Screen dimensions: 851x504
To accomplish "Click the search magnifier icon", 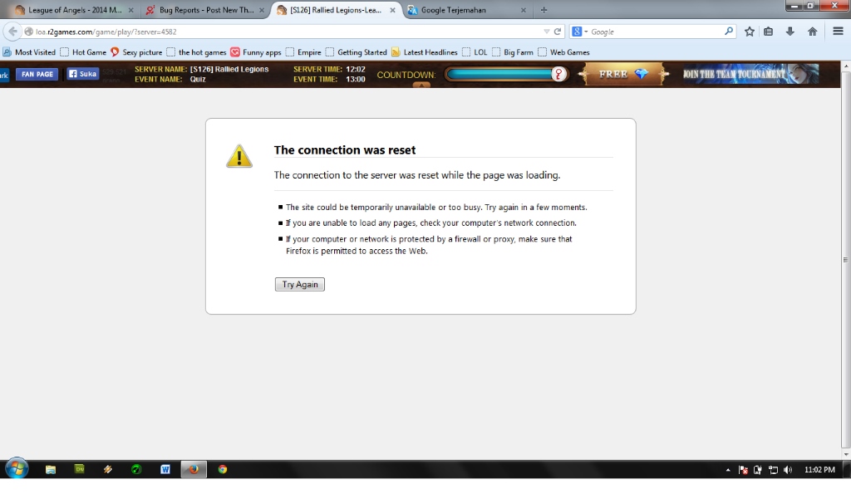I will point(729,32).
